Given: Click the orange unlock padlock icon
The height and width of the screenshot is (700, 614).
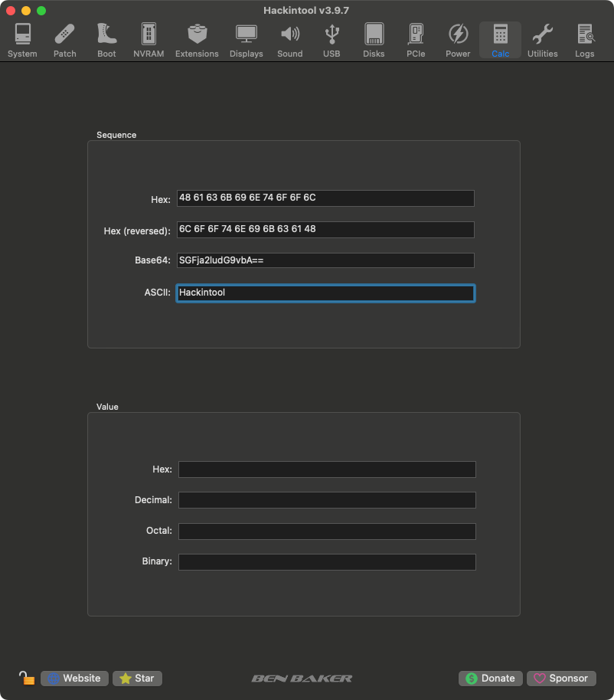Looking at the screenshot, I should point(27,678).
